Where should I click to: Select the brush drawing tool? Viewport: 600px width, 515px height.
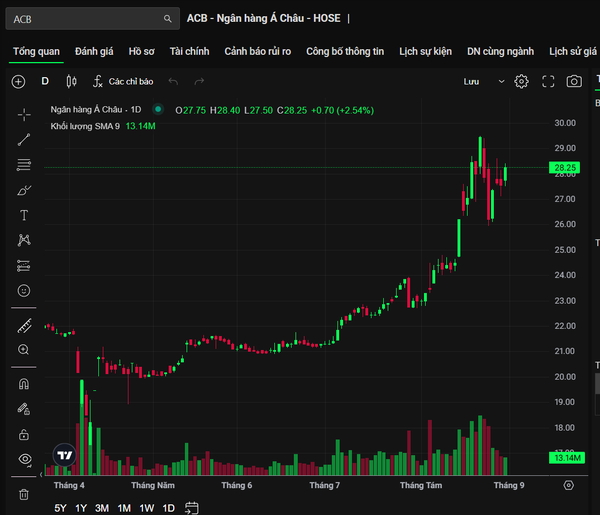point(24,190)
